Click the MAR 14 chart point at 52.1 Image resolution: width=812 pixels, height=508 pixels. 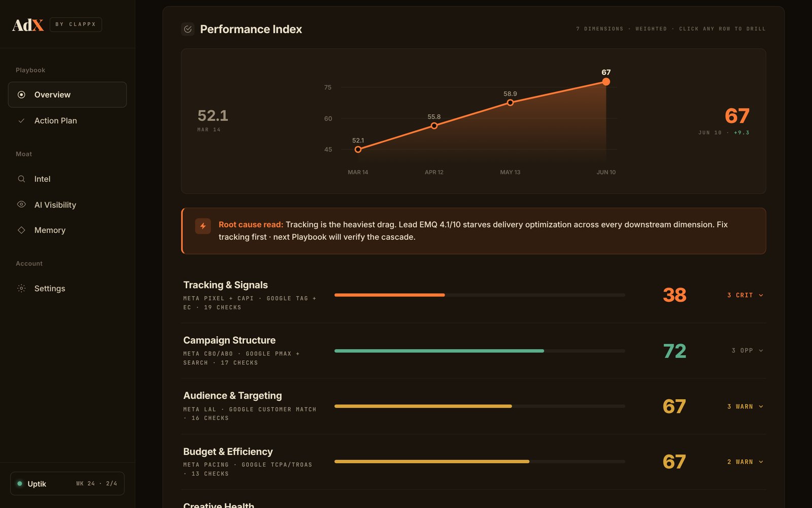pyautogui.click(x=358, y=149)
